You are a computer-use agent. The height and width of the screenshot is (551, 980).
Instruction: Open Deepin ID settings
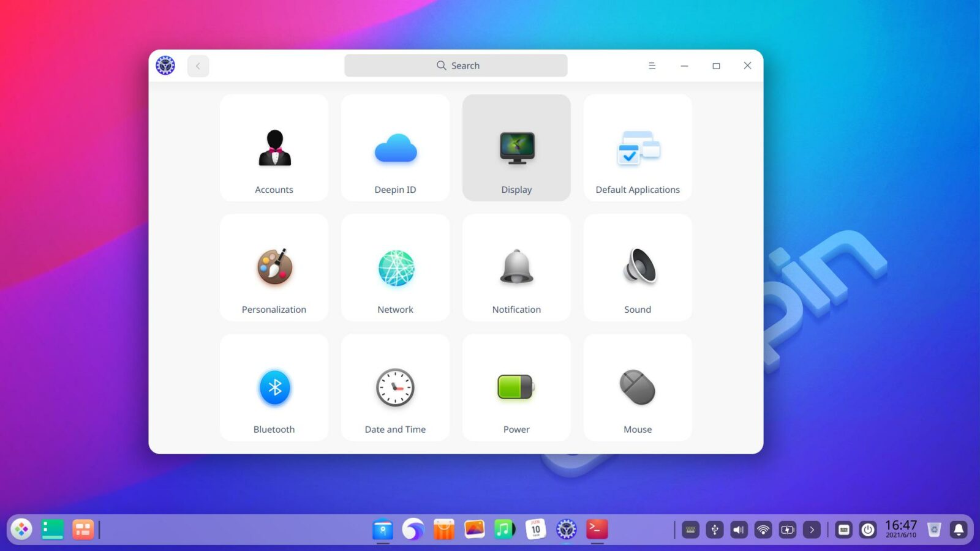395,147
